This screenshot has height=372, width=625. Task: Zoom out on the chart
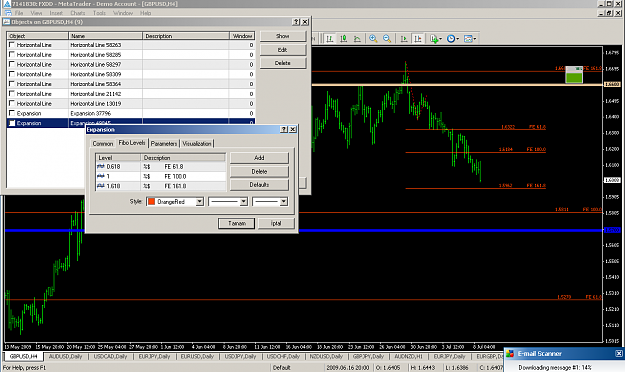coord(387,39)
